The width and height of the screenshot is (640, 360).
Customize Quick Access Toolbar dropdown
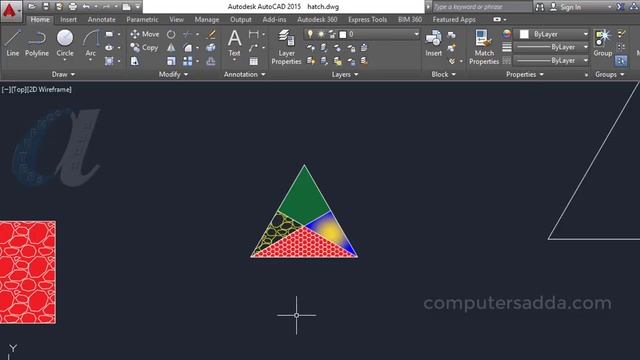click(138, 7)
